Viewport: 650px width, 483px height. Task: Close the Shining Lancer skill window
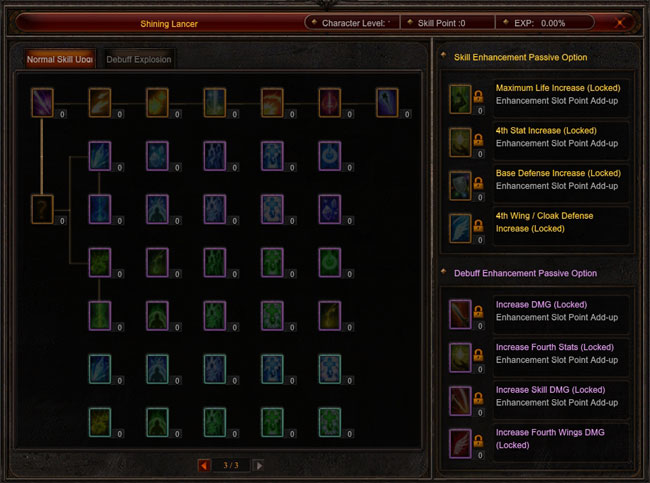(x=620, y=23)
